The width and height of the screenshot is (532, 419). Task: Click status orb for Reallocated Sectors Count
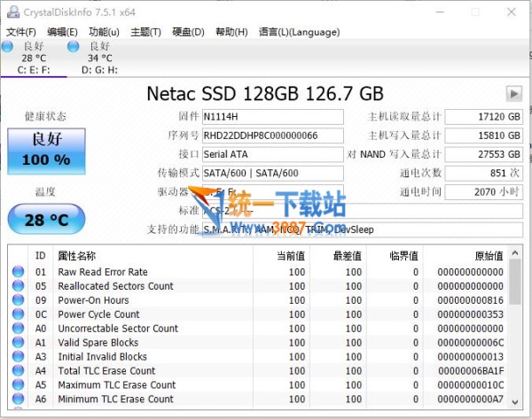tap(18, 286)
